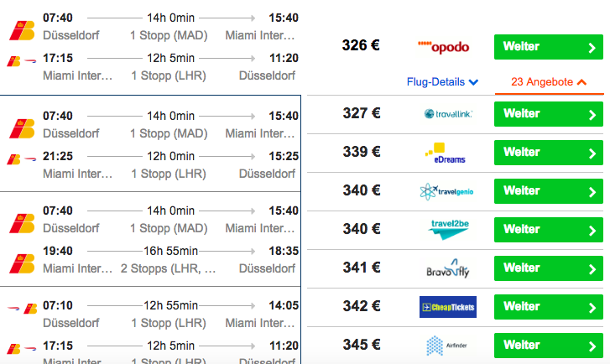
Task: Select the 07:10 Düsseldorf departure via LHR
Action: point(150,325)
